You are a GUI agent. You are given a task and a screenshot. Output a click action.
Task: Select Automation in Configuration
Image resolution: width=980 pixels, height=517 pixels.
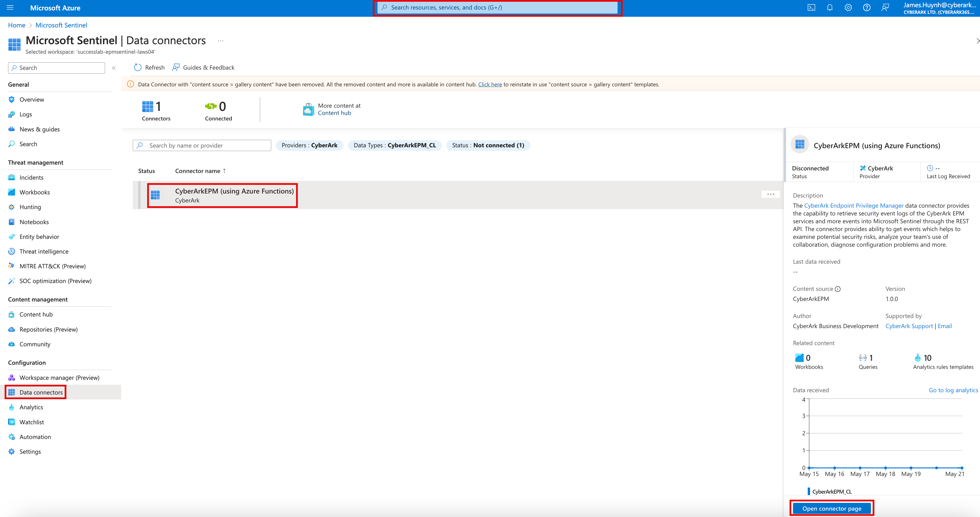pos(35,437)
